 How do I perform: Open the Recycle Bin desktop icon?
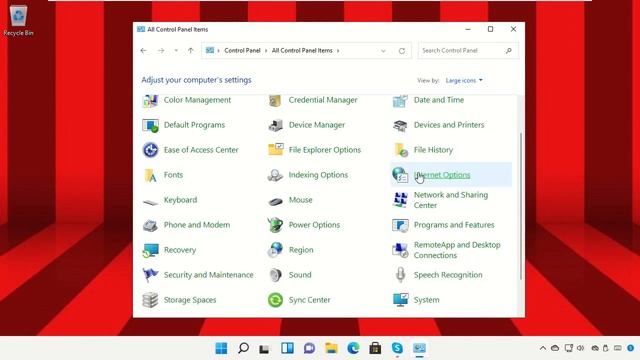click(x=18, y=20)
